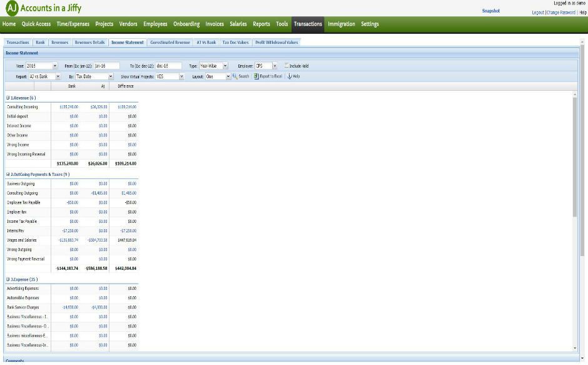Switch to the Transactions sub-tab
Viewport: 588px width, 365px height.
tap(18, 43)
